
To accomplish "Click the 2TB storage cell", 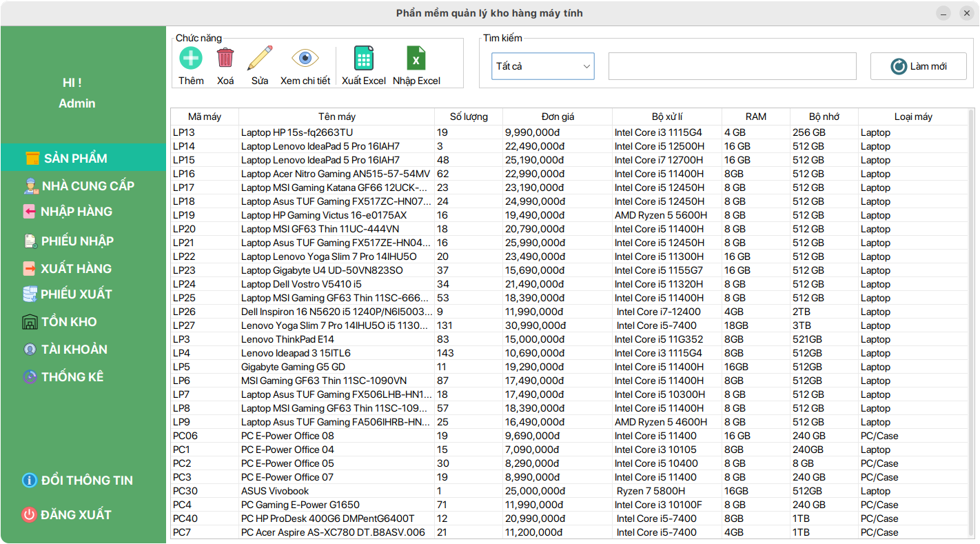I will 824,312.
